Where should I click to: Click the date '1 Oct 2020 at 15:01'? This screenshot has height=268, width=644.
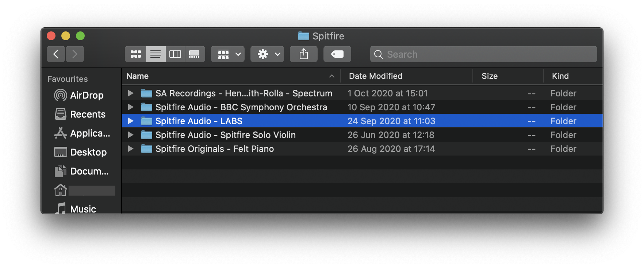coord(387,93)
